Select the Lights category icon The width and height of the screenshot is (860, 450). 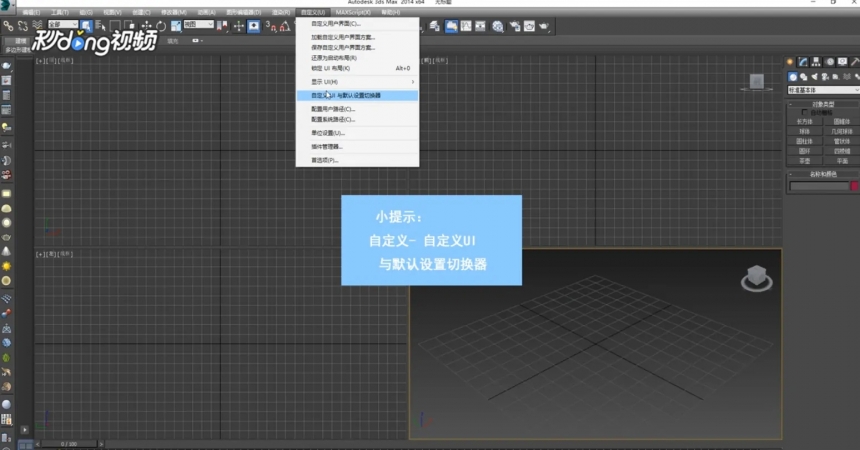[814, 77]
